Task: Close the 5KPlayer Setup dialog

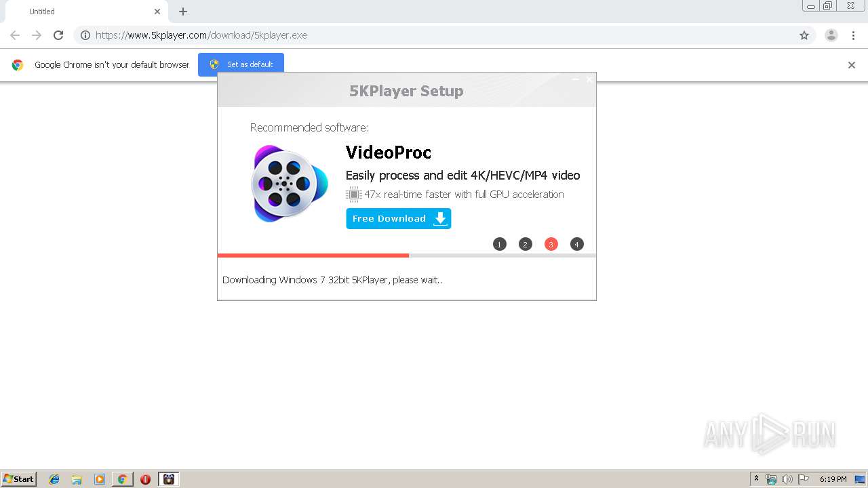Action: tap(589, 79)
